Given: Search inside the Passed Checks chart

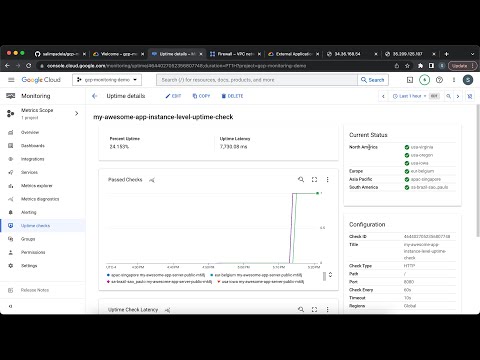Looking at the screenshot, I should coord(301,179).
